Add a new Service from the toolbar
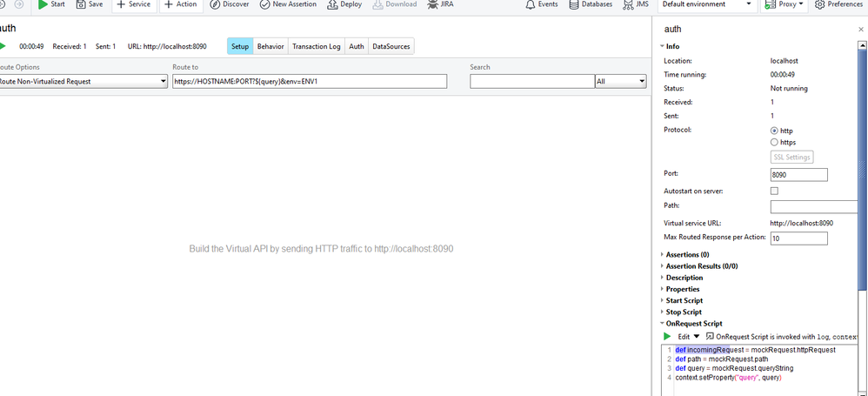This screenshot has width=868, height=396. [133, 4]
